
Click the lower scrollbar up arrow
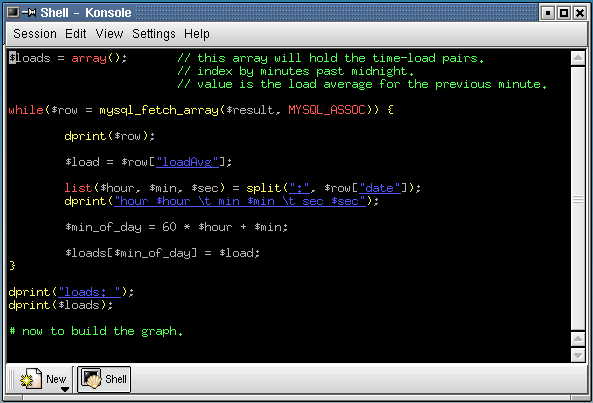tap(578, 339)
